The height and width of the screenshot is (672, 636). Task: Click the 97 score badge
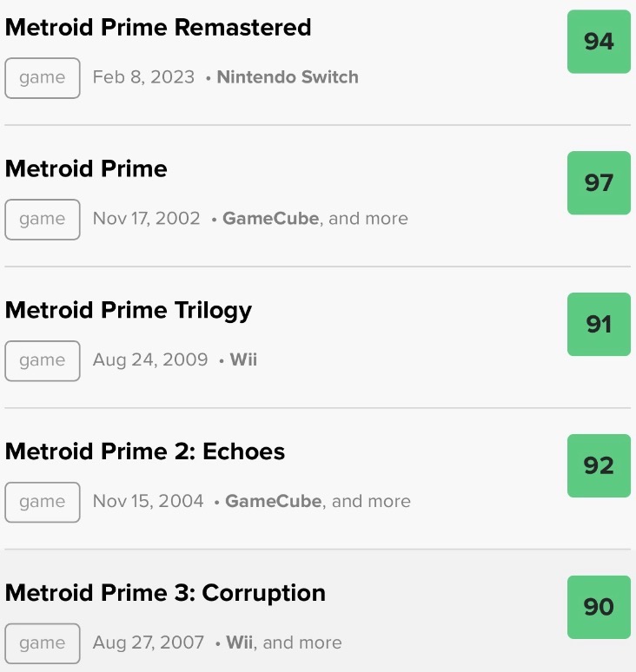[x=599, y=183]
